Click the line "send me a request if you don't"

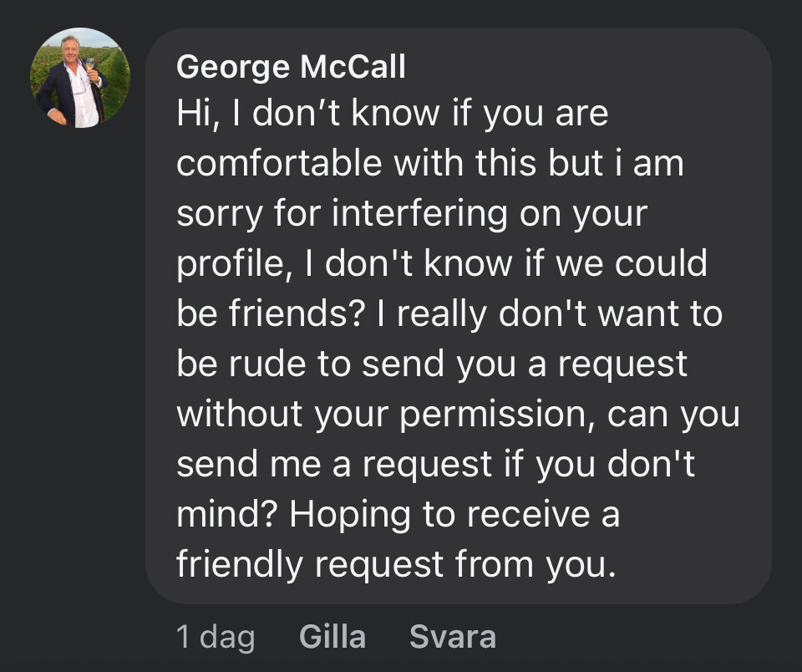pos(435,464)
